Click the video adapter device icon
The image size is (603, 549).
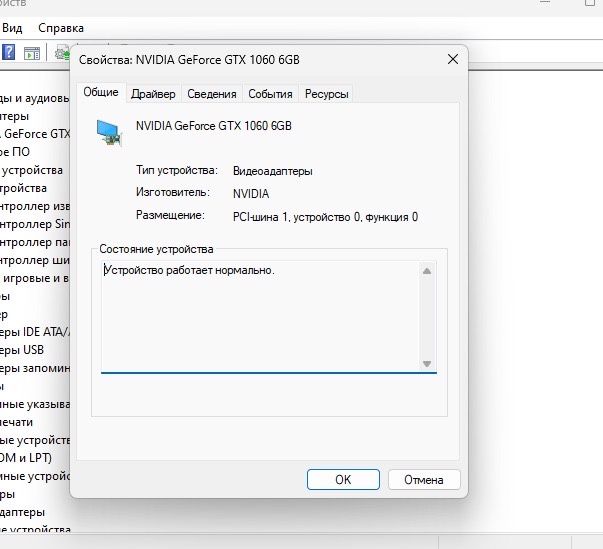[109, 133]
